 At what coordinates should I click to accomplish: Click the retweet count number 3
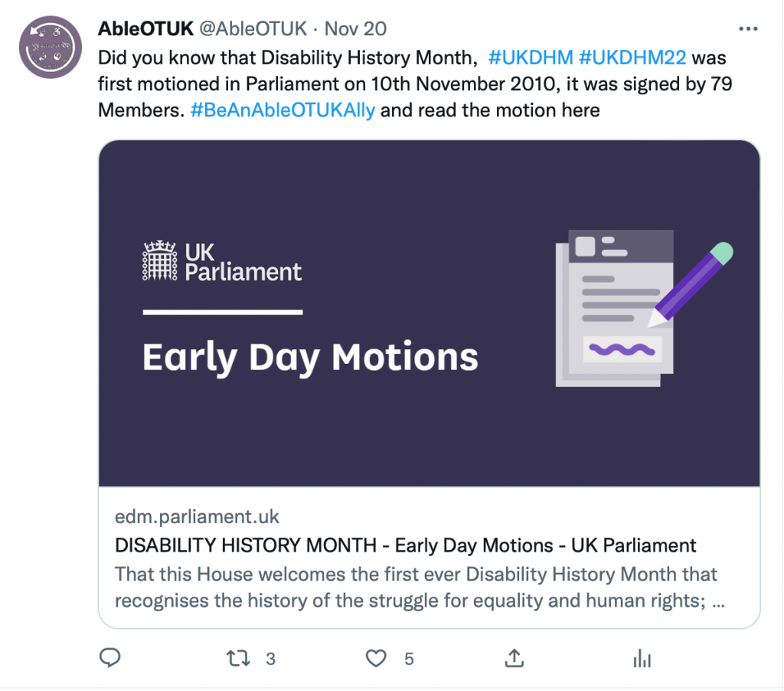tap(270, 659)
